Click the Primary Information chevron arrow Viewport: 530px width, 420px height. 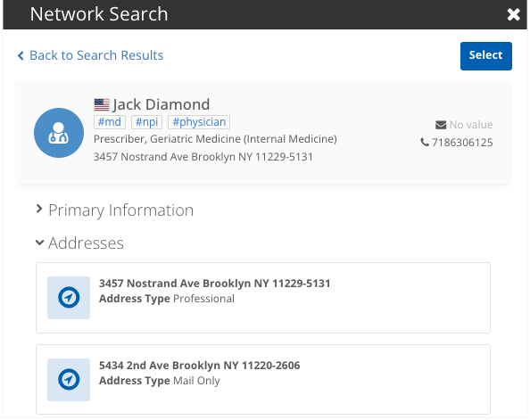coord(39,209)
